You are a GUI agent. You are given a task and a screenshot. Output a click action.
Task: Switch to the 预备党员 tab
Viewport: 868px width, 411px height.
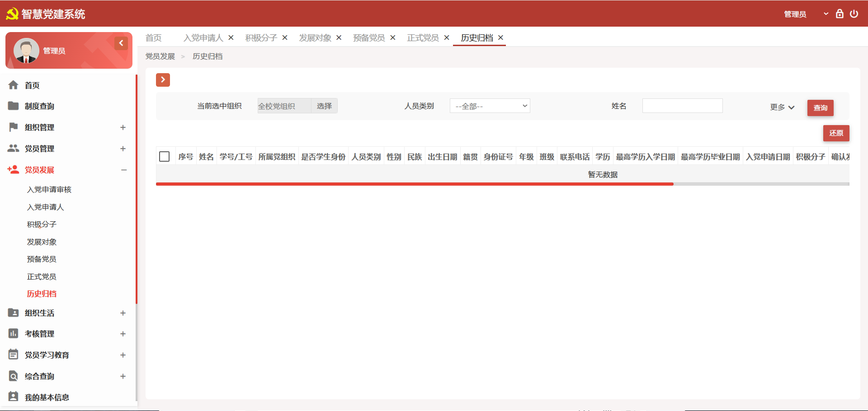[369, 38]
